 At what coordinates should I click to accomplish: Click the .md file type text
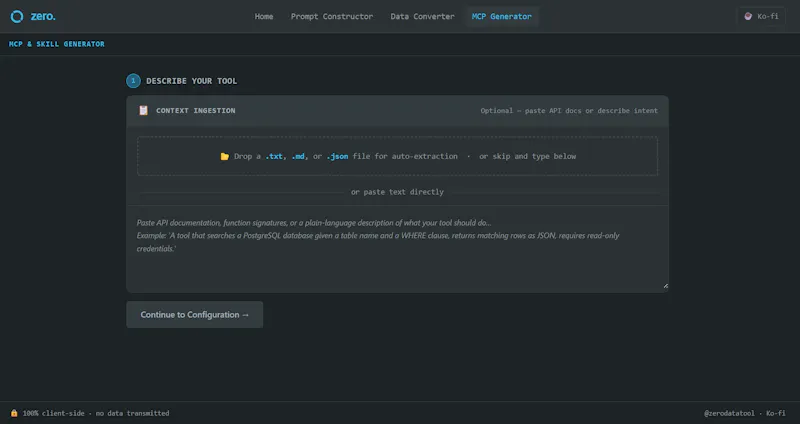pos(299,156)
